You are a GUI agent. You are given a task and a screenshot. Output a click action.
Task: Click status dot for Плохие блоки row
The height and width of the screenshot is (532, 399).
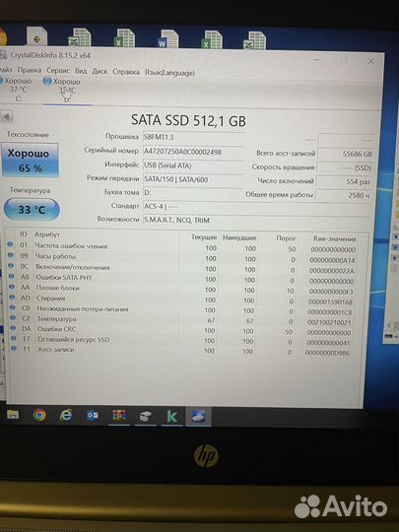coord(12,287)
